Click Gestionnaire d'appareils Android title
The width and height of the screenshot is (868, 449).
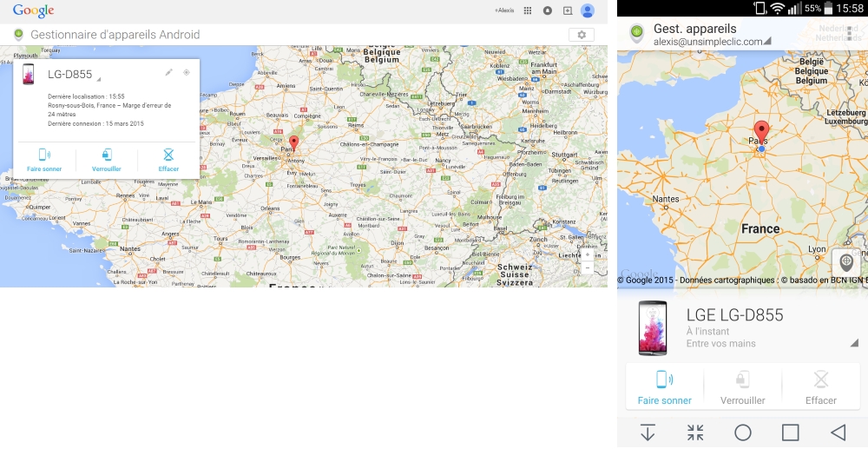pos(115,35)
